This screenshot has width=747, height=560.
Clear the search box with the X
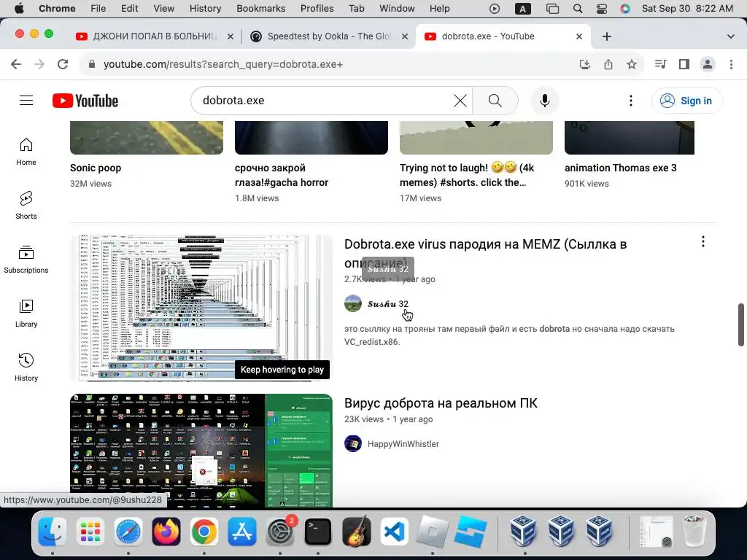(x=460, y=101)
